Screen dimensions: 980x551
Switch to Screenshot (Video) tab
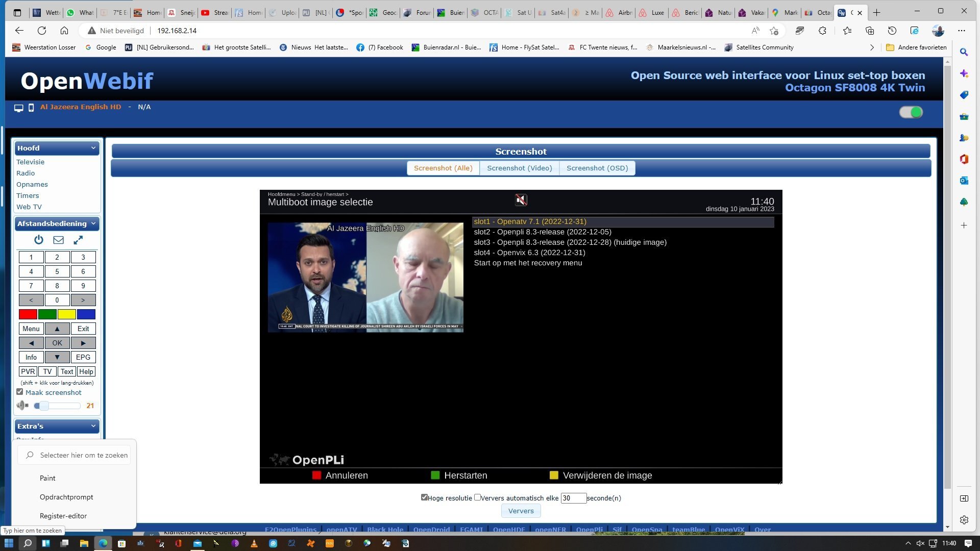(520, 168)
